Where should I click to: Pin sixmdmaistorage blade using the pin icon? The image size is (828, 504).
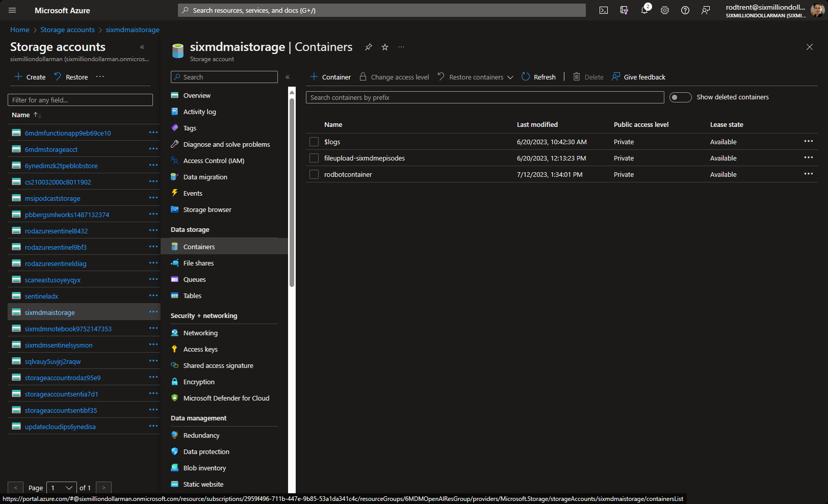click(368, 47)
